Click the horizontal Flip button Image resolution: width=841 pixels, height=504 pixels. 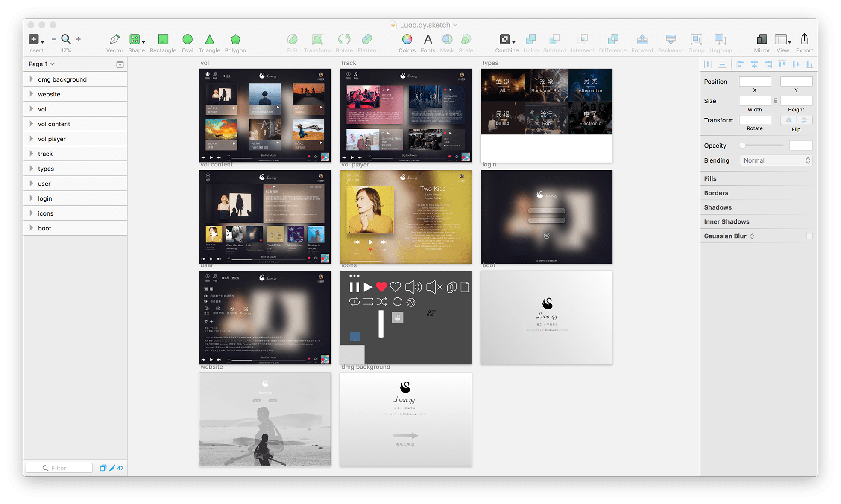pyautogui.click(x=788, y=120)
